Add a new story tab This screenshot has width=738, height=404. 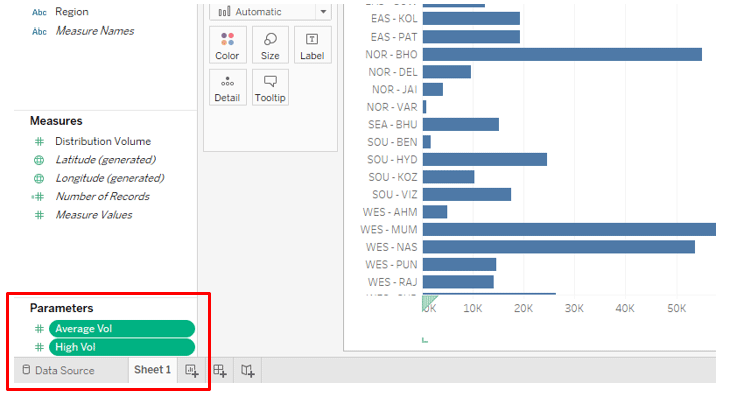[248, 371]
